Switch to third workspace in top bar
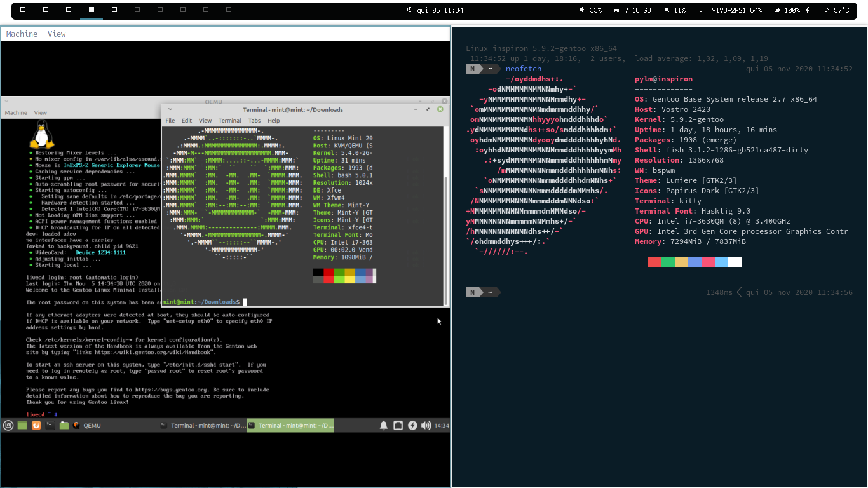Viewport: 868px width, 488px height. (69, 10)
